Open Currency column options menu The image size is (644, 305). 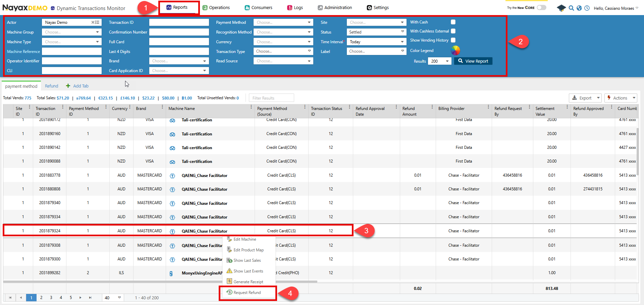tap(130, 107)
